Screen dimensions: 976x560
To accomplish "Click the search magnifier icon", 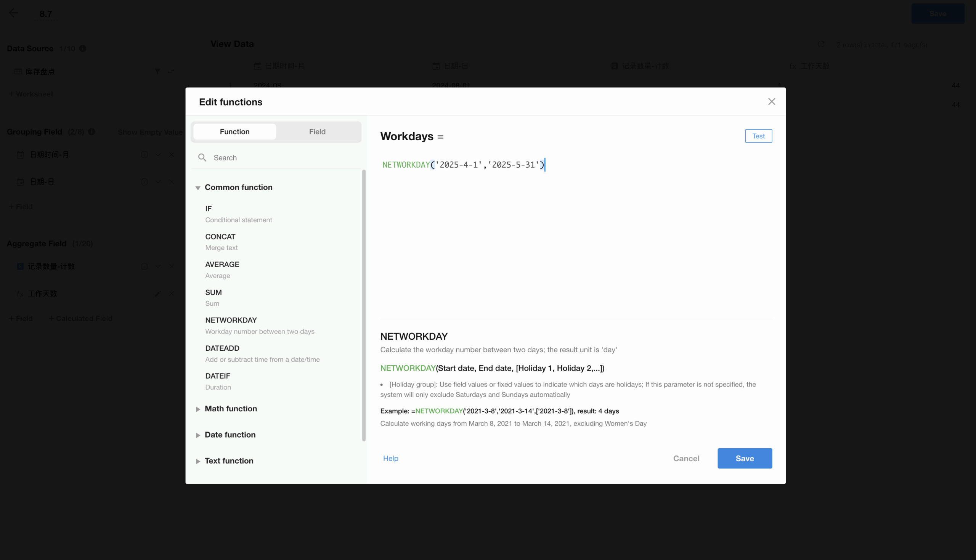I will (x=202, y=158).
